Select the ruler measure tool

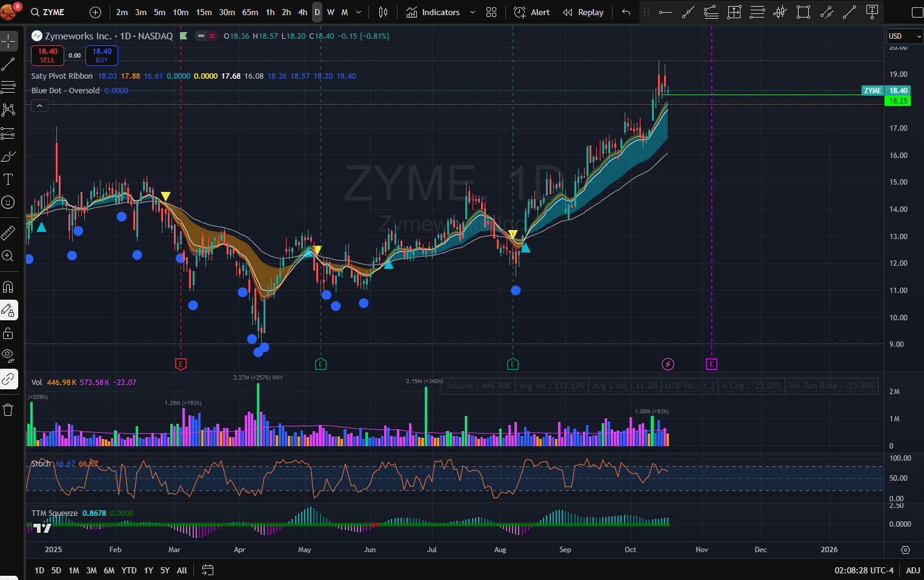click(8, 232)
